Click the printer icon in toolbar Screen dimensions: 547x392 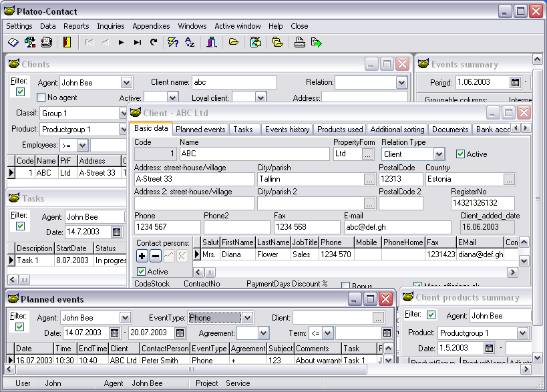click(300, 43)
